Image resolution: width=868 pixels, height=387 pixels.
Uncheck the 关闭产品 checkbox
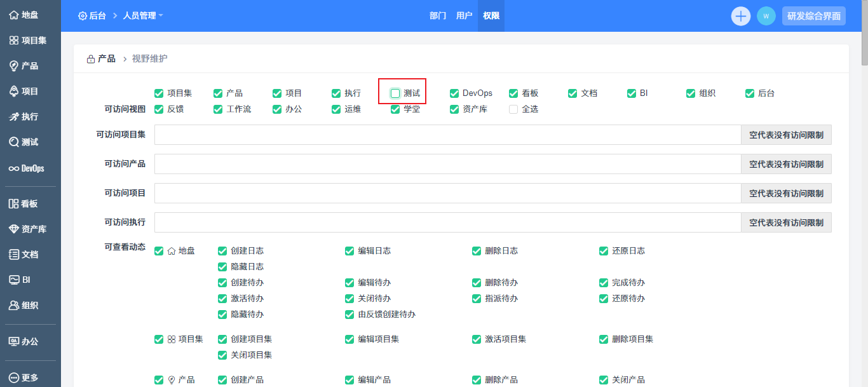[604, 380]
